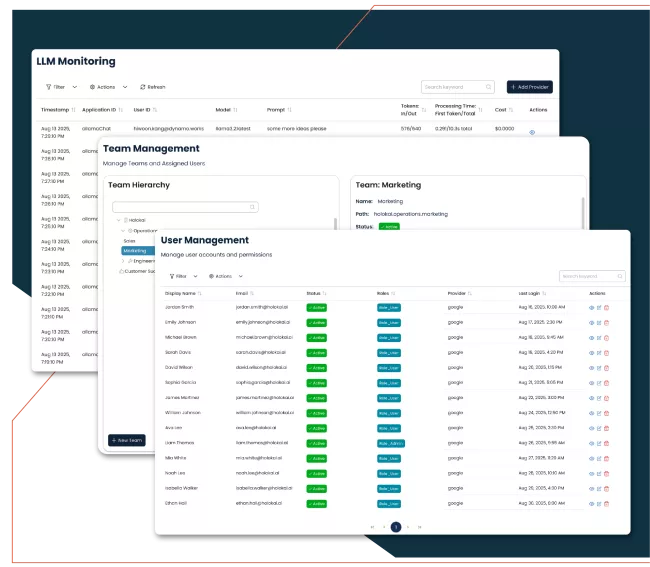650x567 pixels.
Task: Click the view eye icon for Jordan Smith
Action: (591, 308)
